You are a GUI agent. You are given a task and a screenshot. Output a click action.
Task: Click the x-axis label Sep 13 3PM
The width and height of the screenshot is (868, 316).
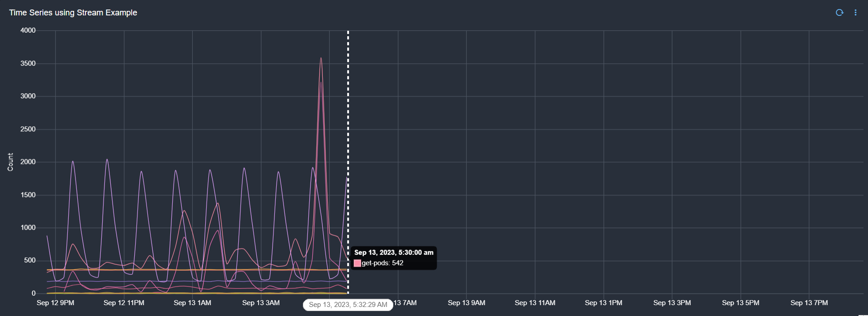point(672,303)
